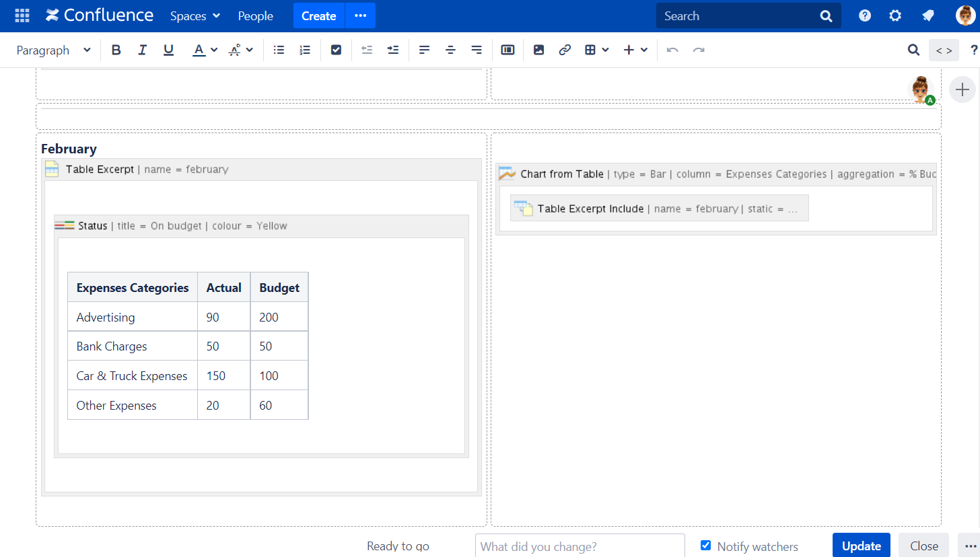
Task: Toggle bold text formatting
Action: tap(116, 50)
